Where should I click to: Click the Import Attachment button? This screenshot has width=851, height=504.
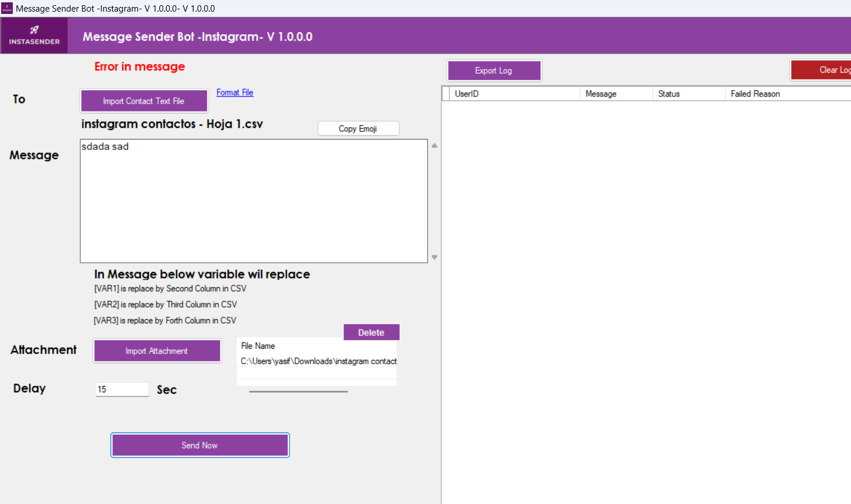click(157, 351)
